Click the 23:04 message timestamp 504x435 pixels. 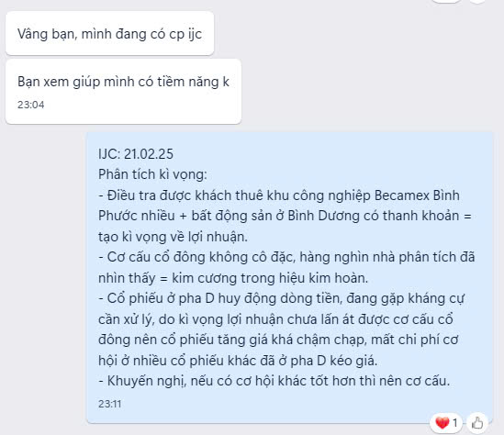[31, 105]
